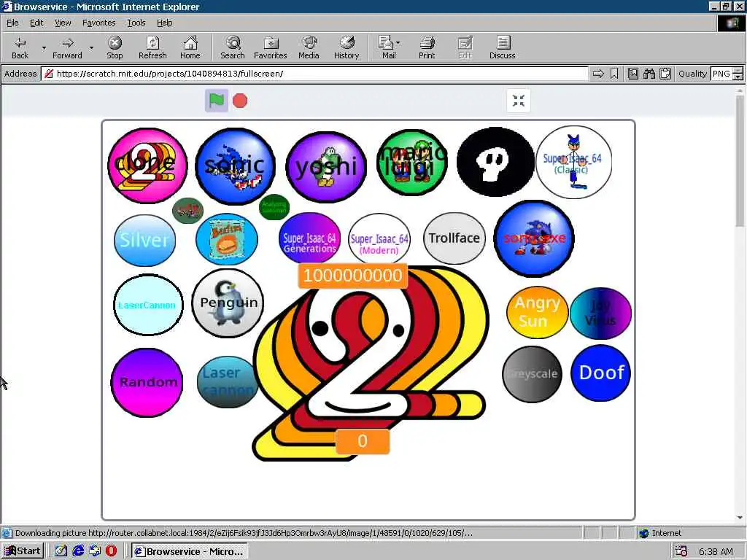Click the orange 0 counter label
Screen dimensions: 747x560
coord(363,441)
